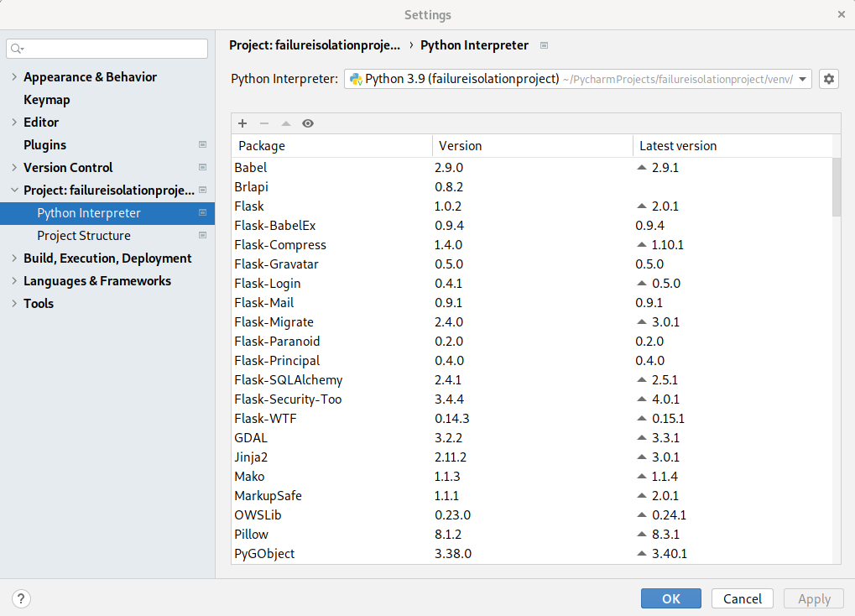Open interpreter gear settings menu
This screenshot has width=855, height=616.
pyautogui.click(x=829, y=79)
